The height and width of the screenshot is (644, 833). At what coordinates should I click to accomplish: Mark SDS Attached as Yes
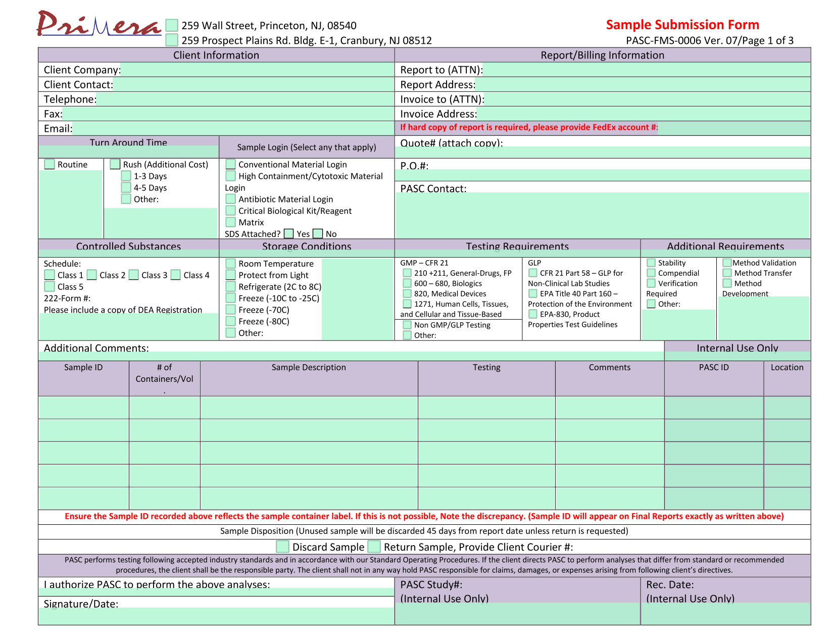(289, 233)
